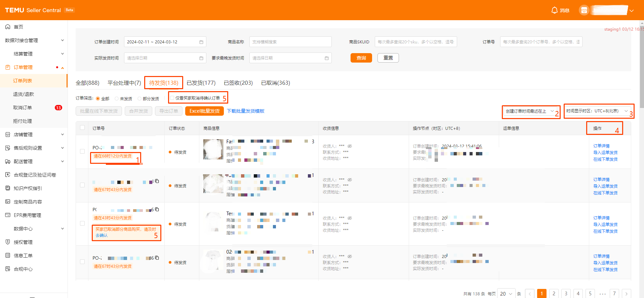Open calendar icon in order creation date field

tap(201, 42)
